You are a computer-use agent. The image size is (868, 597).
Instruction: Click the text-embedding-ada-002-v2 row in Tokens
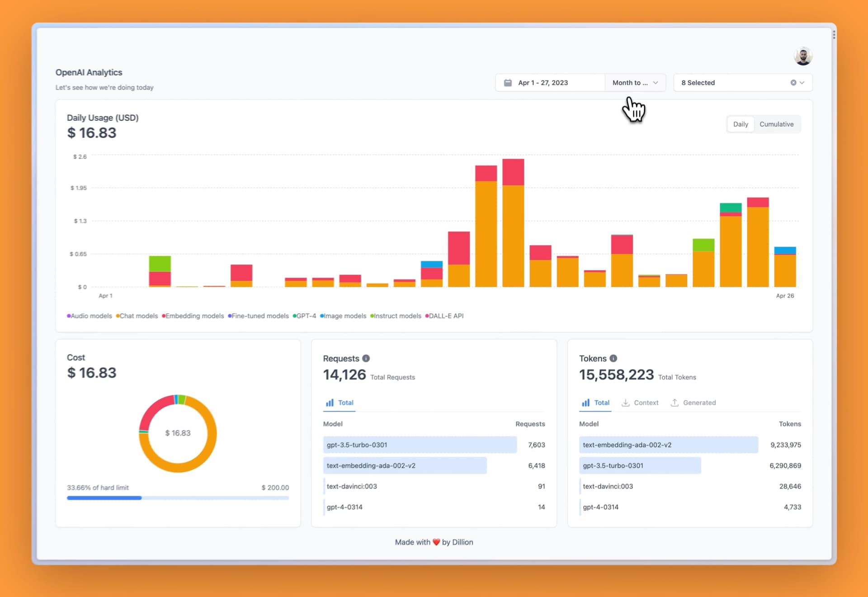pyautogui.click(x=690, y=445)
